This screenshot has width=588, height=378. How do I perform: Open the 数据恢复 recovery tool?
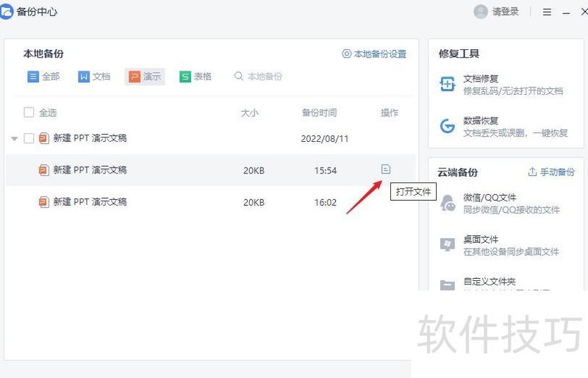[x=503, y=126]
